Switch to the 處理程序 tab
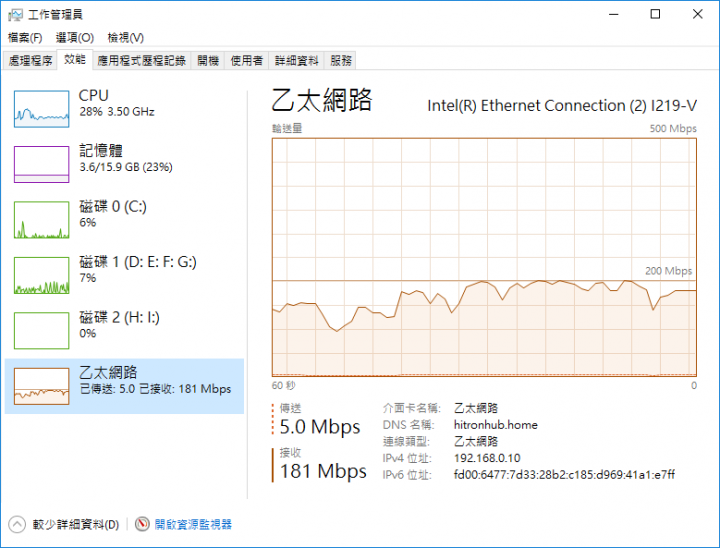 [30, 61]
